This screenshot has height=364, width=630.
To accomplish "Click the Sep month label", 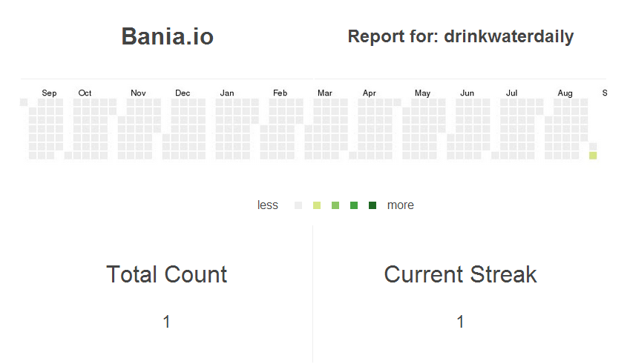I will pyautogui.click(x=49, y=93).
